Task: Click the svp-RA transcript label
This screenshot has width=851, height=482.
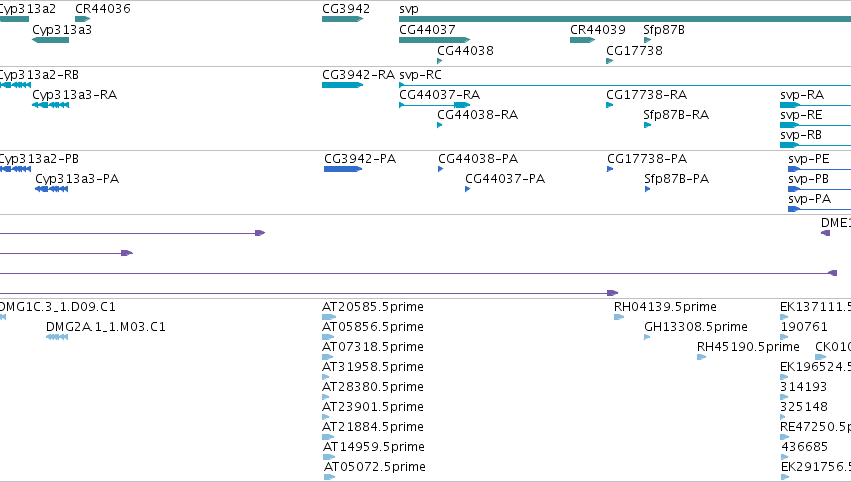Action: 802,95
